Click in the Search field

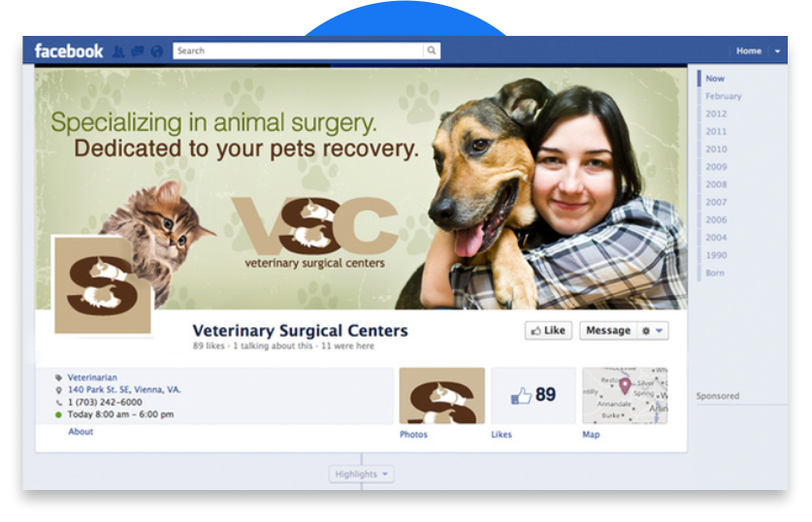click(x=299, y=50)
